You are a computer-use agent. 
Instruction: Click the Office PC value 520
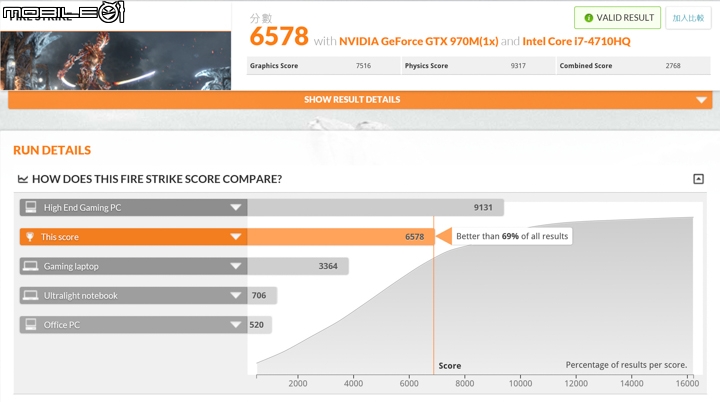coord(256,325)
